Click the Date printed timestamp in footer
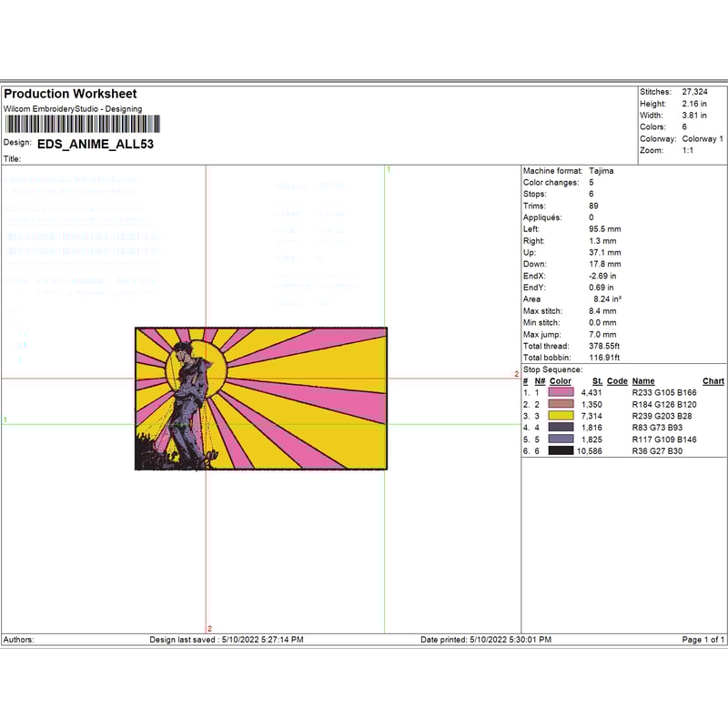 tap(486, 640)
